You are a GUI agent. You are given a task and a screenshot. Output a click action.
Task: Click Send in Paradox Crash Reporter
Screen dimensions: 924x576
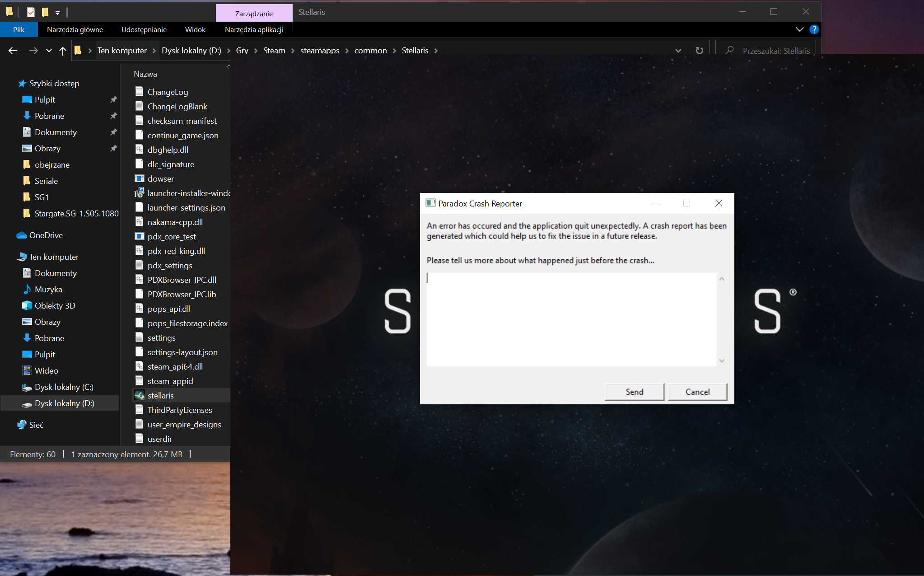point(634,392)
